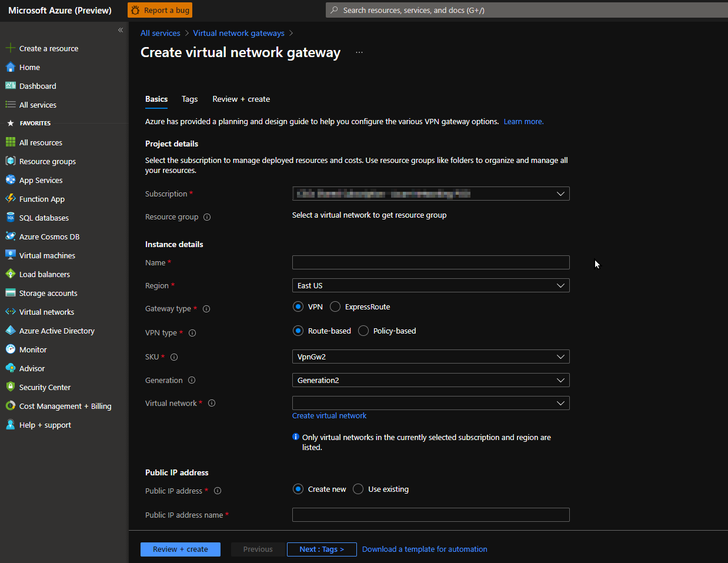Click the Virtual machines monitor icon
This screenshot has height=563, width=728.
pos(10,255)
